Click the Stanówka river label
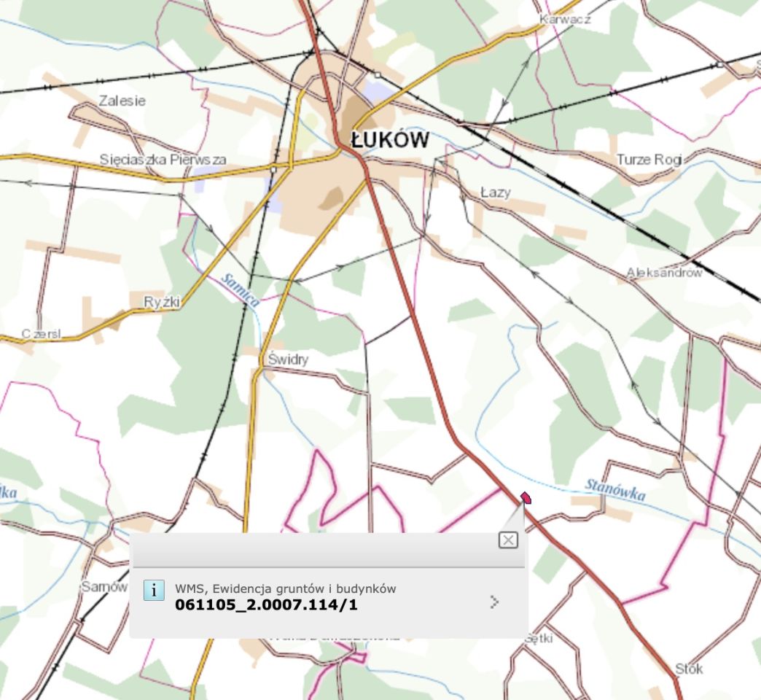The image size is (761, 700). 615,490
